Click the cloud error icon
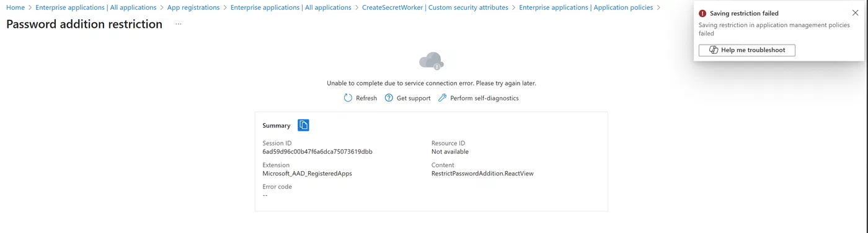868x233 pixels. (432, 61)
